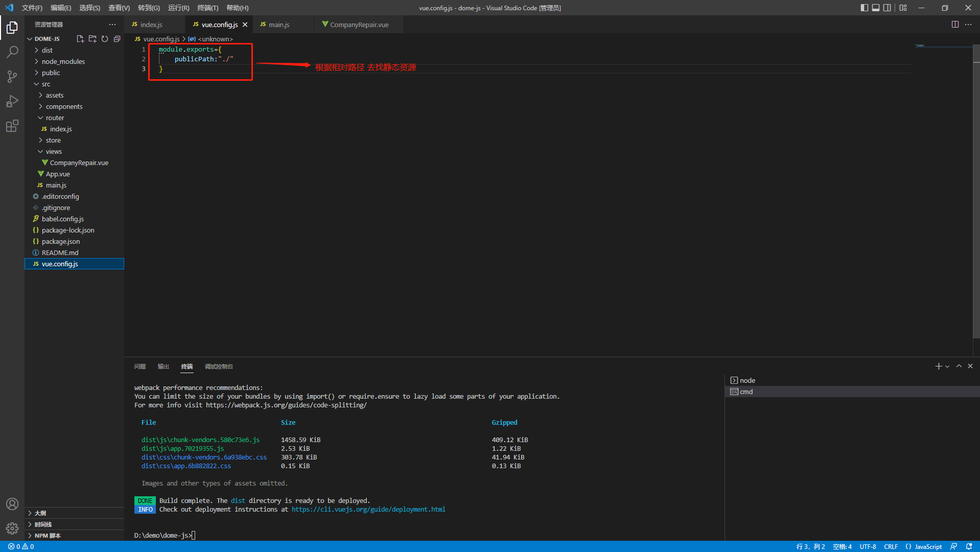
Task: Toggle the secondary sidebar layout
Action: [x=888, y=8]
